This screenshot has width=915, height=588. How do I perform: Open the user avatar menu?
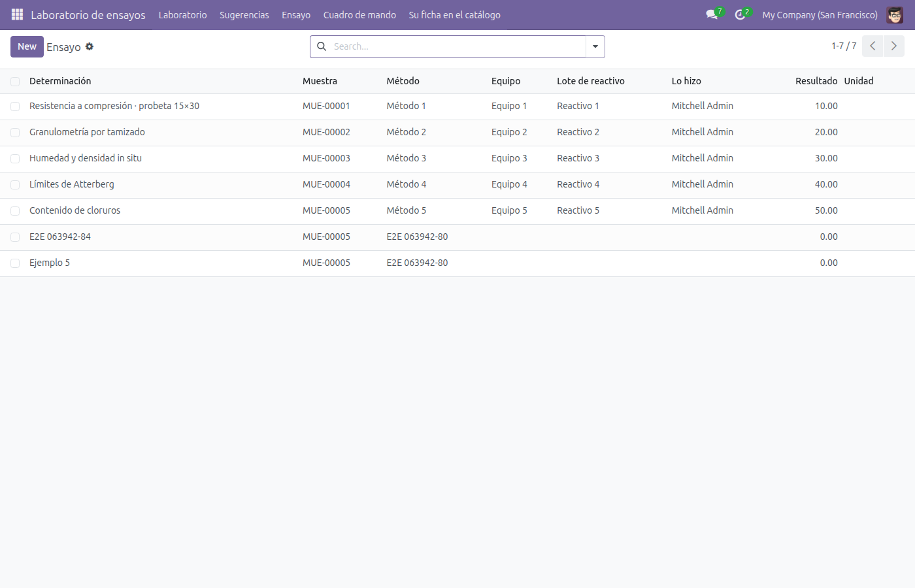point(895,14)
